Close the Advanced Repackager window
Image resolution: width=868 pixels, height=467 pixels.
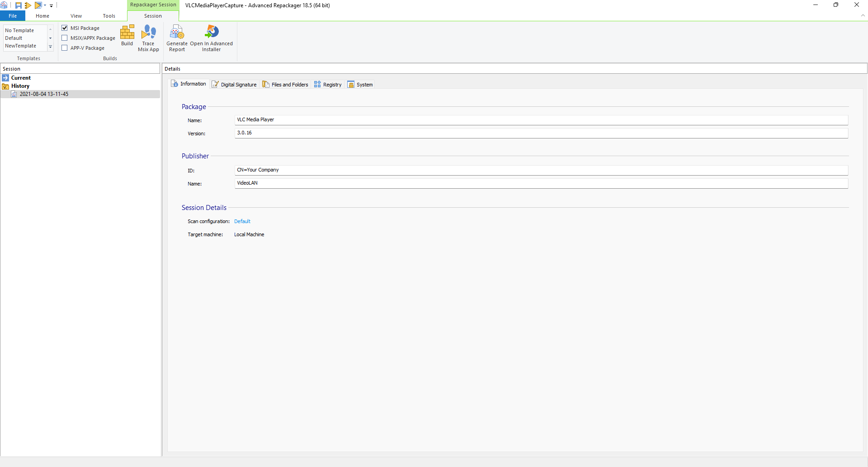(x=857, y=5)
